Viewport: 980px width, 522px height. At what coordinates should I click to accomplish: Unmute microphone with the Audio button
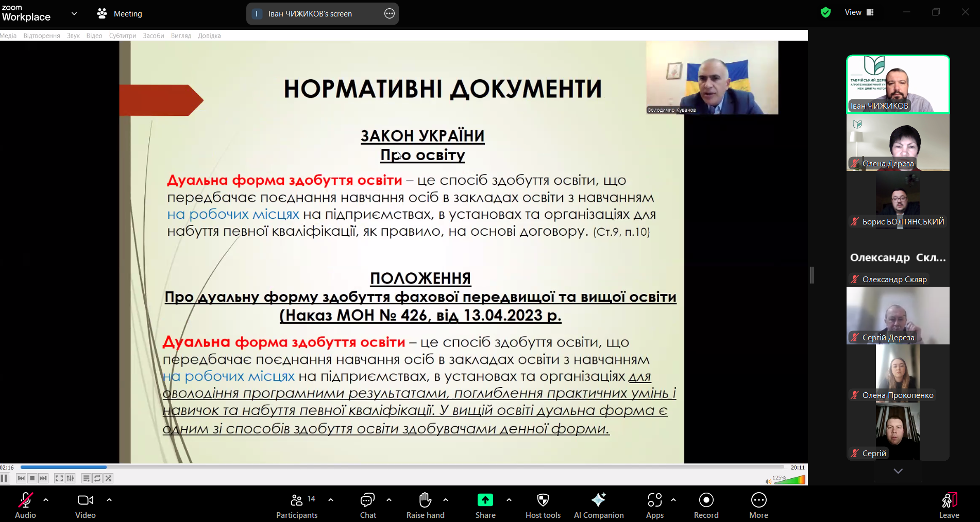(x=25, y=505)
